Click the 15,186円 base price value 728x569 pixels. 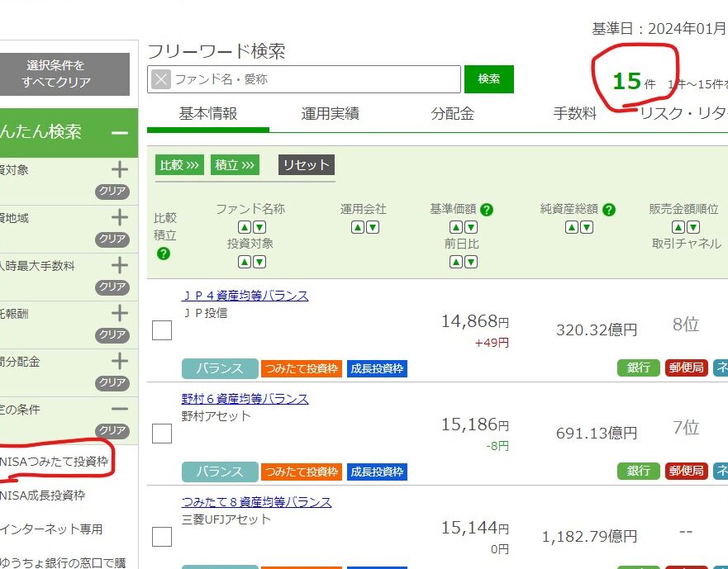coord(475,424)
